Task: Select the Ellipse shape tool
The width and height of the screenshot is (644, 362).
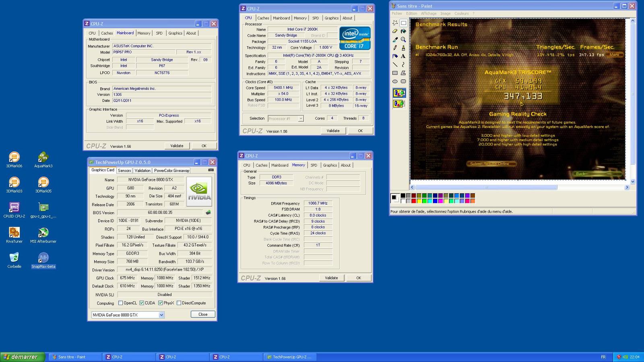Action: point(395,81)
